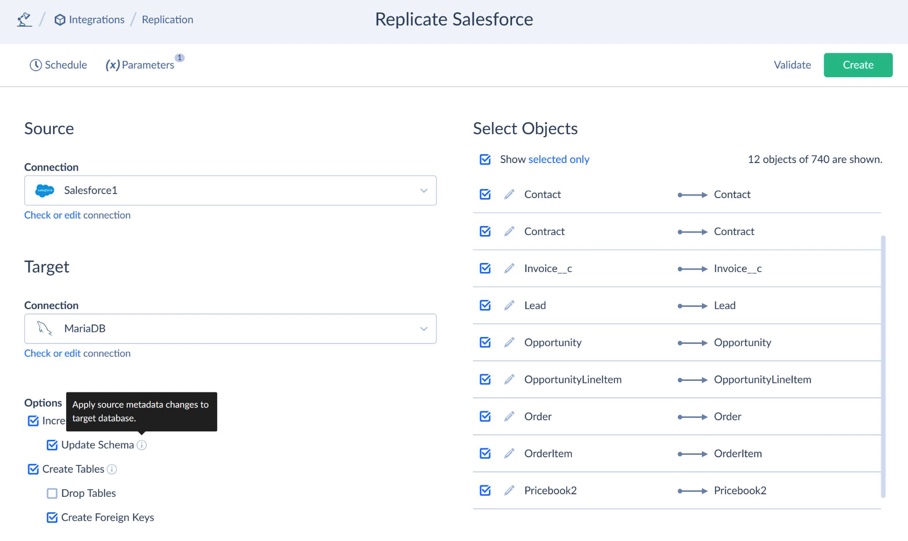The width and height of the screenshot is (908, 541).
Task: Open the Schedule tab
Action: click(x=58, y=65)
